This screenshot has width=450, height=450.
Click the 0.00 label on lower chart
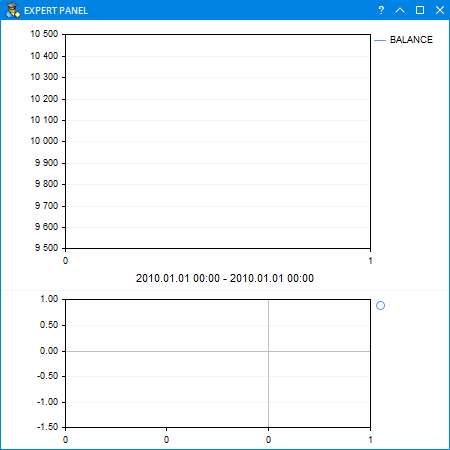coord(49,351)
